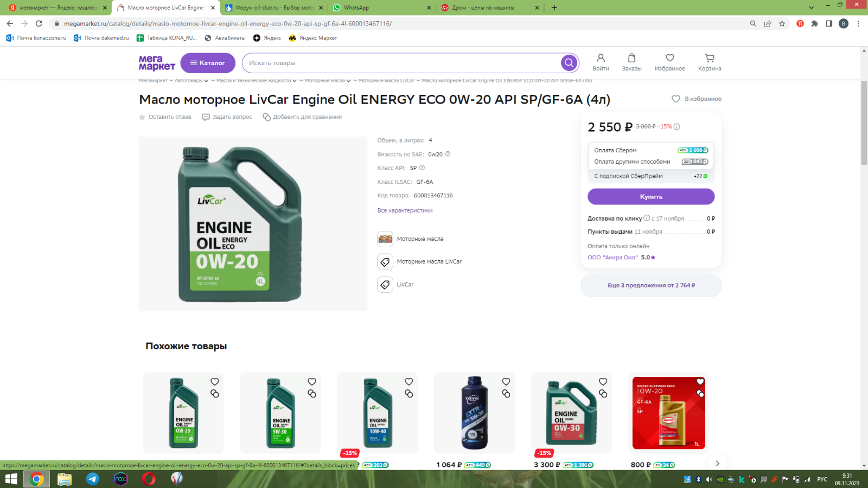
Task: Open the Chrome three-dot menu
Action: click(858, 23)
